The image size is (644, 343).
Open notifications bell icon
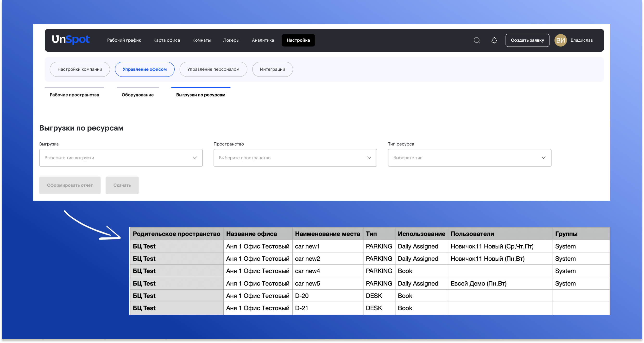coord(494,40)
